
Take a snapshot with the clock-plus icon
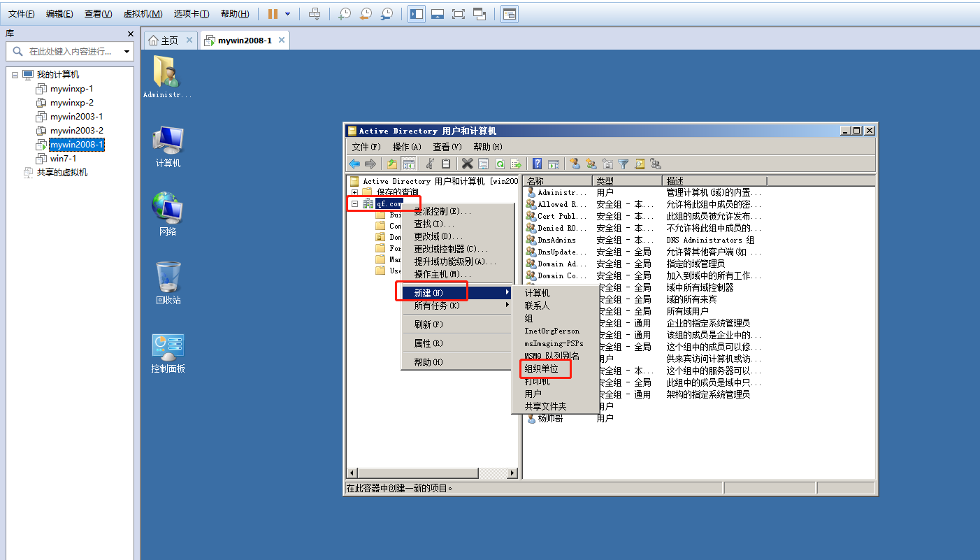tap(344, 13)
